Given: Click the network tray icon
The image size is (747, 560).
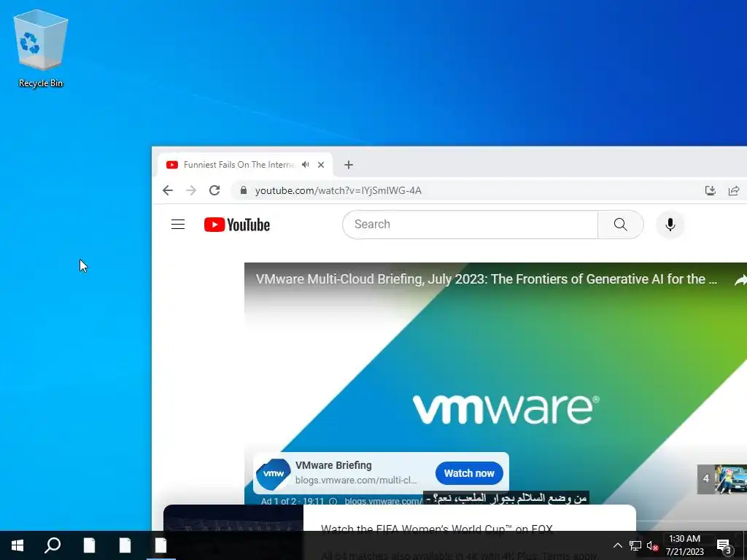Looking at the screenshot, I should click(635, 545).
